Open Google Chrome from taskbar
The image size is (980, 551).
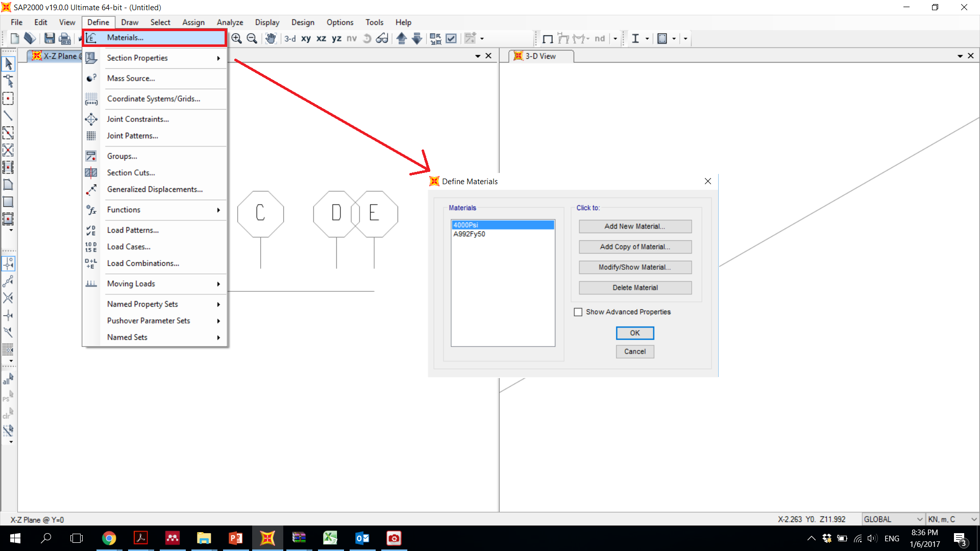coord(109,538)
